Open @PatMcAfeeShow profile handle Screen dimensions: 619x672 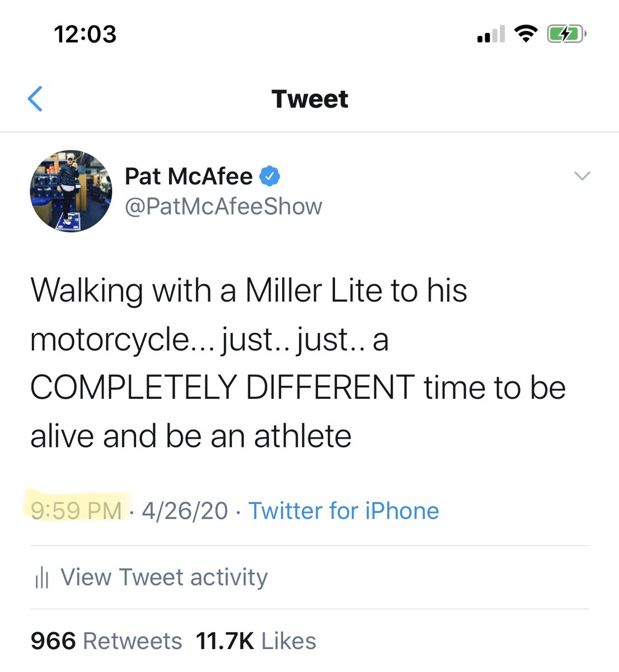click(224, 206)
